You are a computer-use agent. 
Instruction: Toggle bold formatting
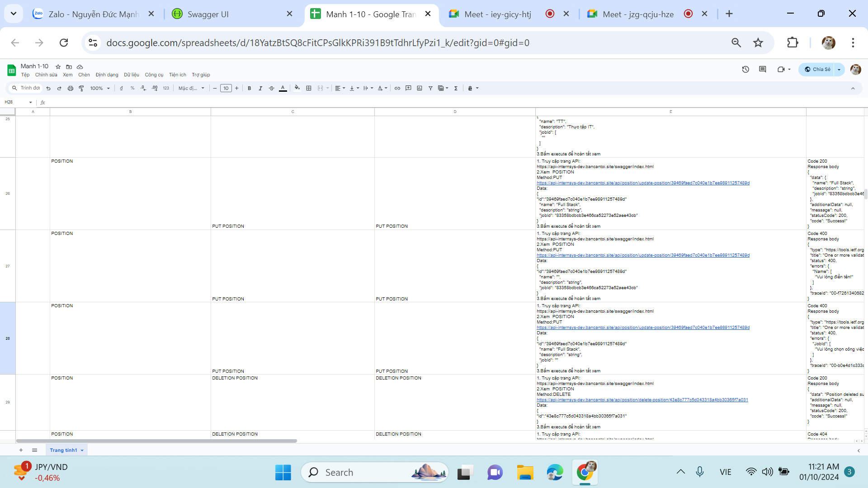[x=249, y=88]
